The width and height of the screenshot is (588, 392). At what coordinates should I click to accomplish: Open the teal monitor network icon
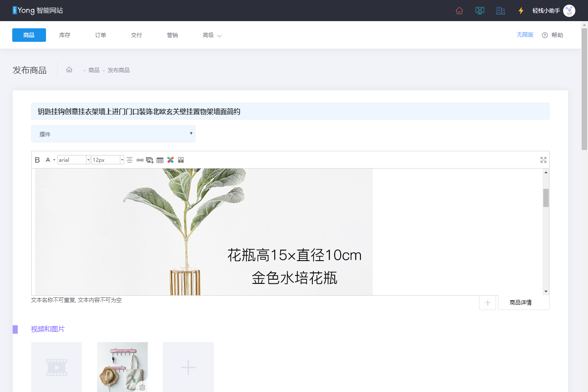pos(480,11)
